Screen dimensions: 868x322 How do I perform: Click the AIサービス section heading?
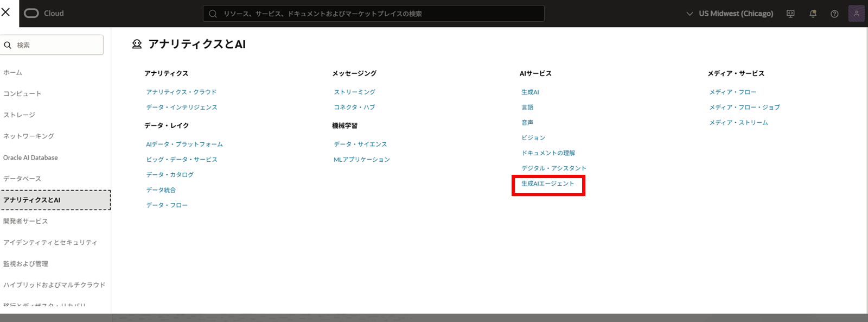point(535,73)
